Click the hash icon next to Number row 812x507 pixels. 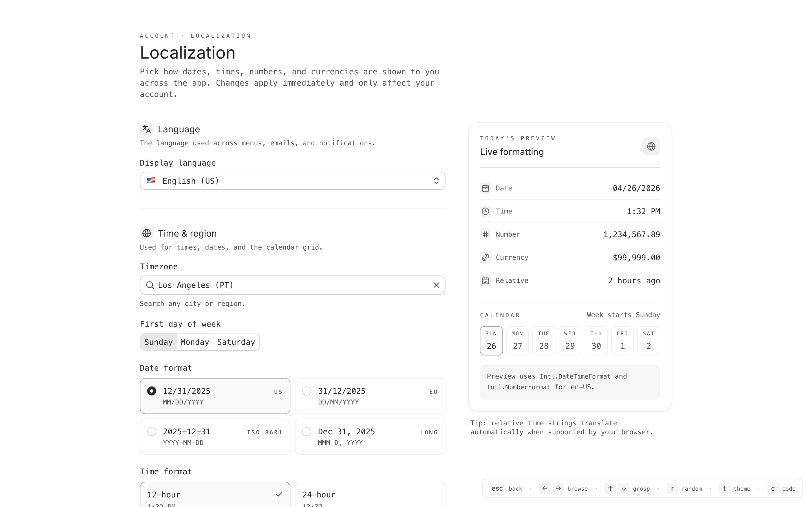485,234
